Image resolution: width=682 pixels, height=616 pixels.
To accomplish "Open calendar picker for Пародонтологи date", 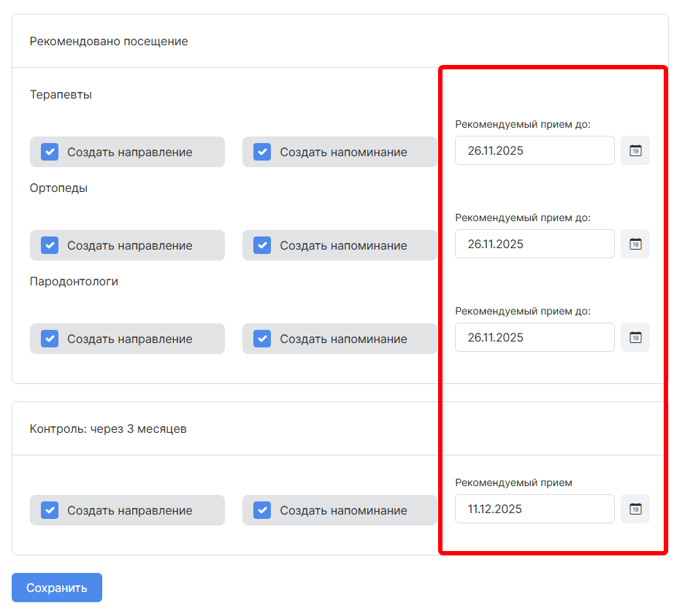I will pos(635,337).
